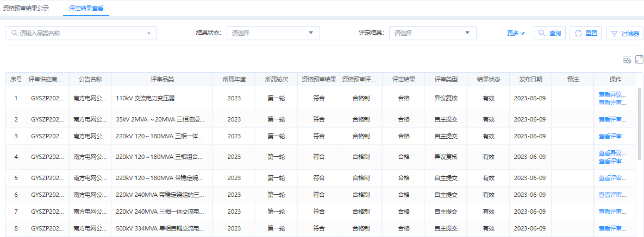Select the 评定结果查看 tab
644x237 pixels.
coord(86,8)
